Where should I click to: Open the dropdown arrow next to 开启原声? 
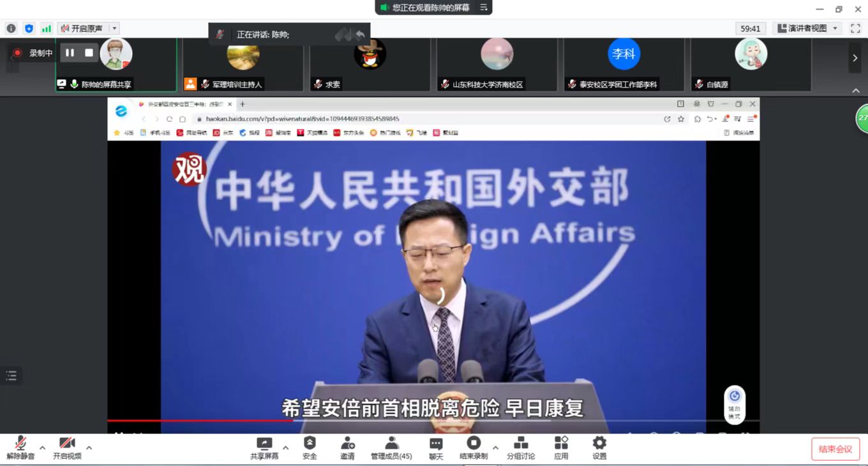point(114,29)
